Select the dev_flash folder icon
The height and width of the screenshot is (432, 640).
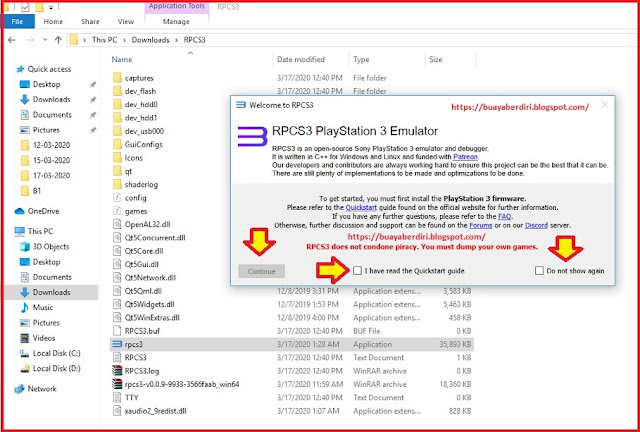(117, 91)
